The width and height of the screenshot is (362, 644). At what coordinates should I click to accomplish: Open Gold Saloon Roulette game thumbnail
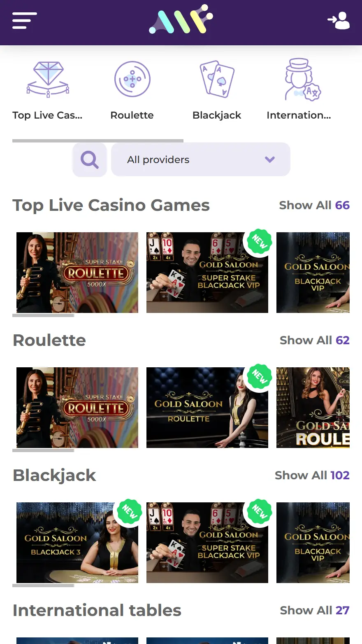pyautogui.click(x=207, y=407)
